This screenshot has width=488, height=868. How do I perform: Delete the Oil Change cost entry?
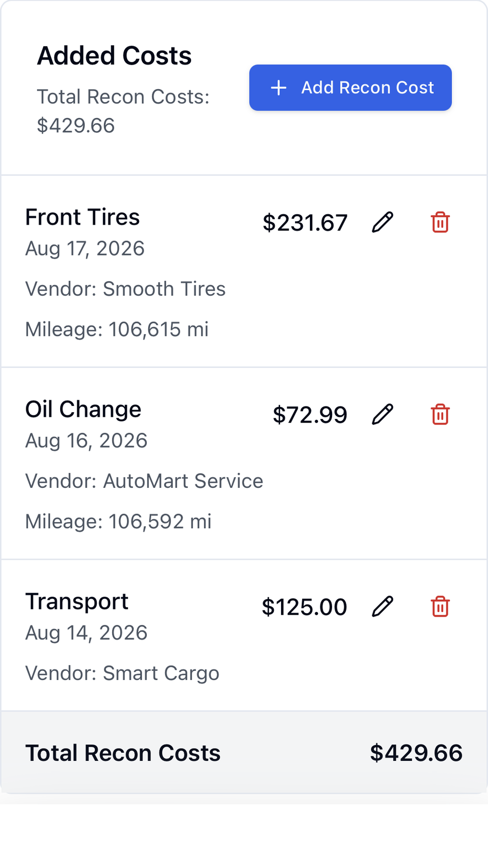[440, 415]
